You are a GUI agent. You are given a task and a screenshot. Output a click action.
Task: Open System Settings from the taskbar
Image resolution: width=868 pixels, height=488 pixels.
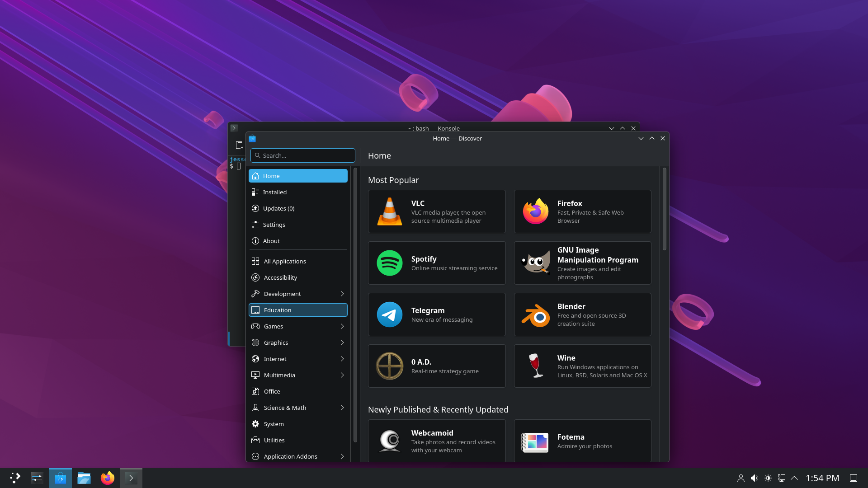37,478
